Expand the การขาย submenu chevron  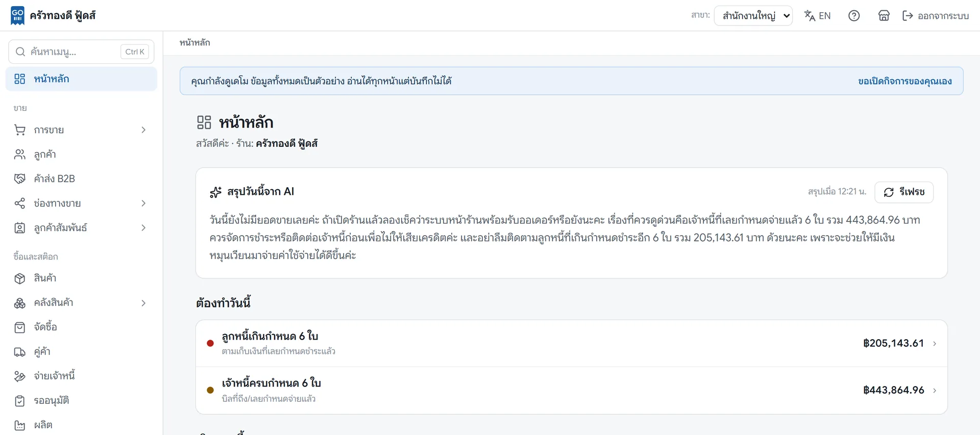point(143,130)
